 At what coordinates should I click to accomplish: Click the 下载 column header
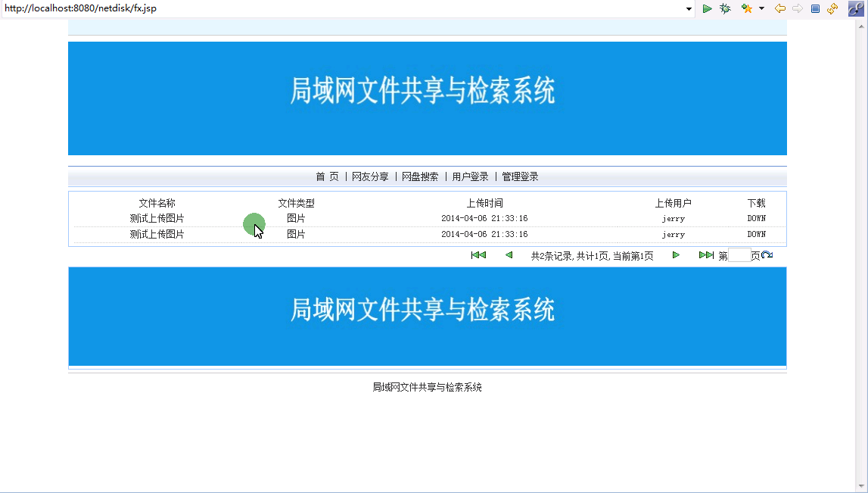pos(756,203)
